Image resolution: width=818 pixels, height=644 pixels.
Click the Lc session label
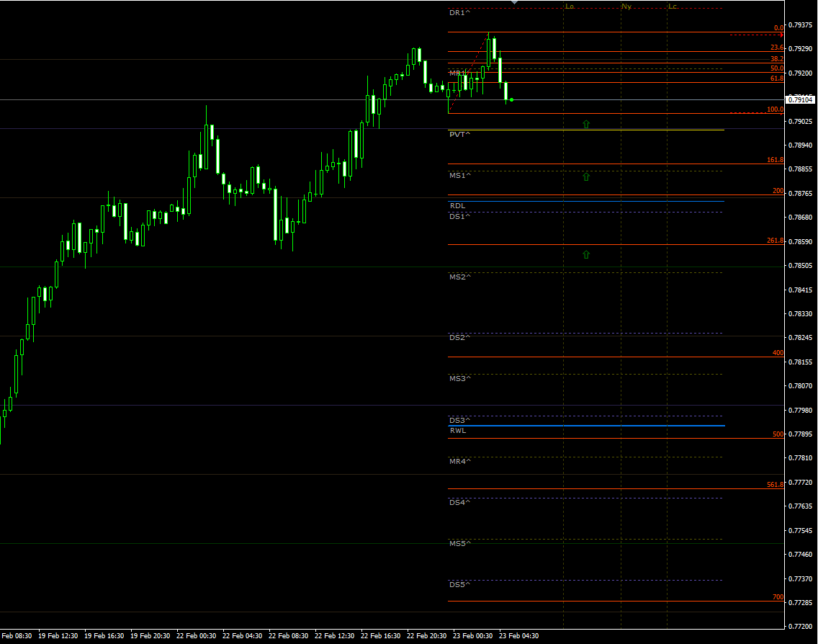click(673, 6)
